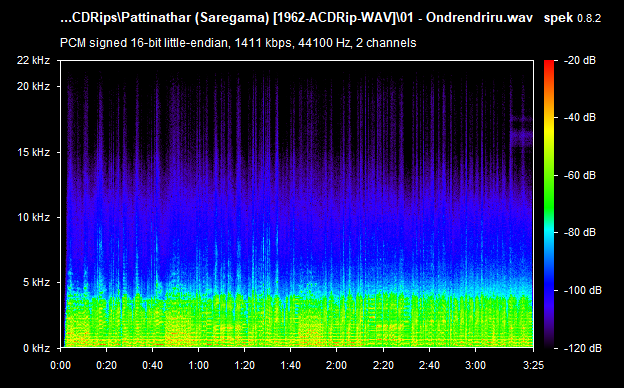Click the PCM signed 16-bit codec info line

[238, 43]
